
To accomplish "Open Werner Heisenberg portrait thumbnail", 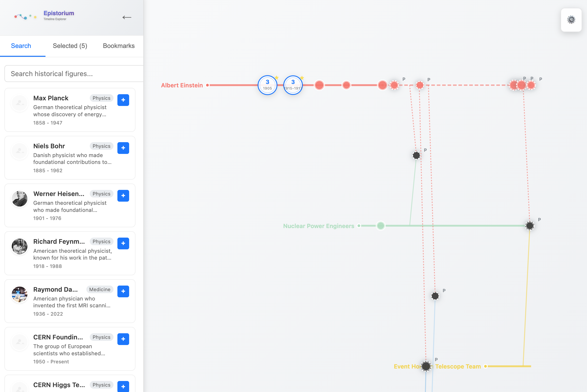I will pos(20,199).
